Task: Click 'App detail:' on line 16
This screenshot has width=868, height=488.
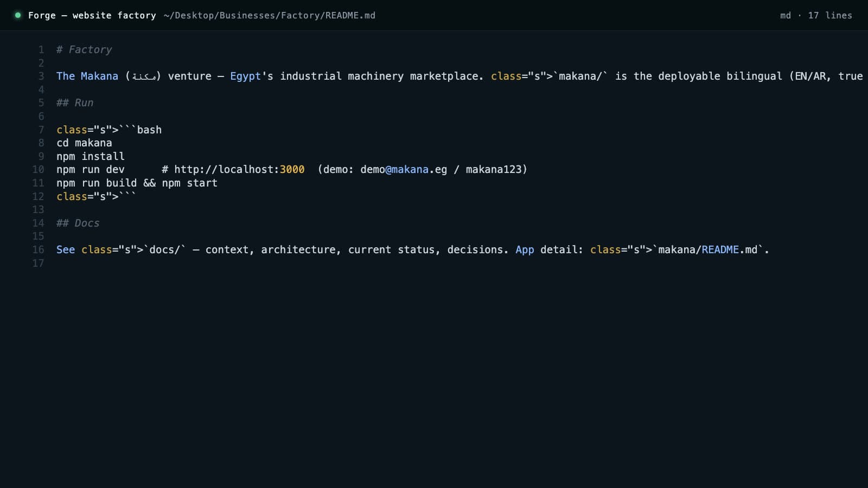Action: point(549,249)
